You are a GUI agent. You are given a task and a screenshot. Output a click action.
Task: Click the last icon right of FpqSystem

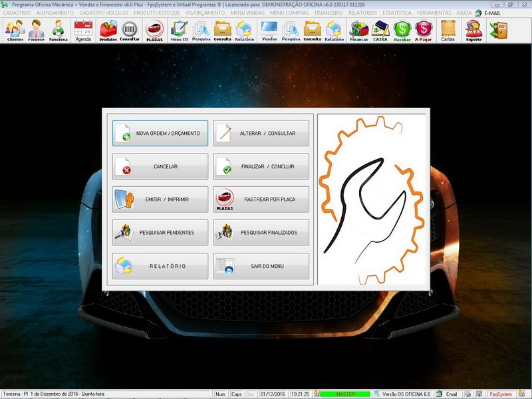521,394
